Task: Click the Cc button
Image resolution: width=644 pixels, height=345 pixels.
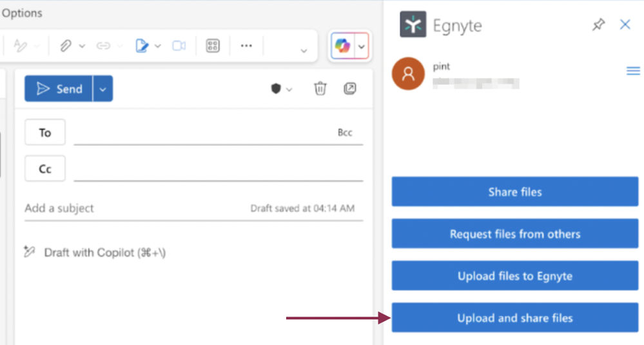Action: (44, 168)
